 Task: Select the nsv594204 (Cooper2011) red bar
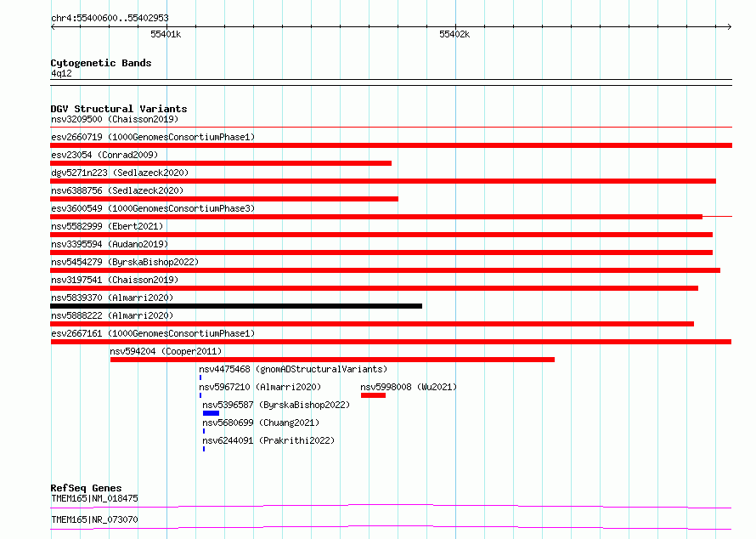pyautogui.click(x=333, y=360)
